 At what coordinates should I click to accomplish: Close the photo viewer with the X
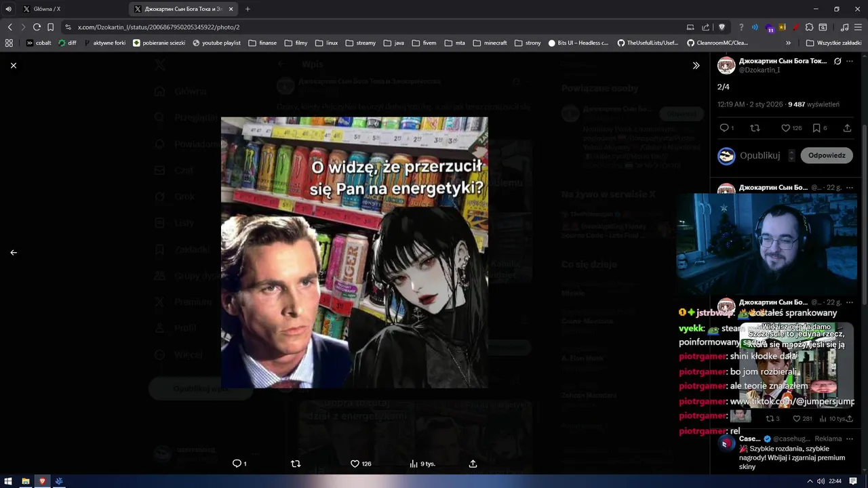[x=14, y=65]
